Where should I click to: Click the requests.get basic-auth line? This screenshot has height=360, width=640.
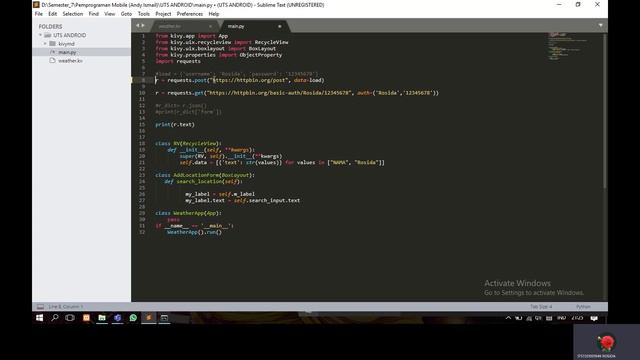coord(297,93)
